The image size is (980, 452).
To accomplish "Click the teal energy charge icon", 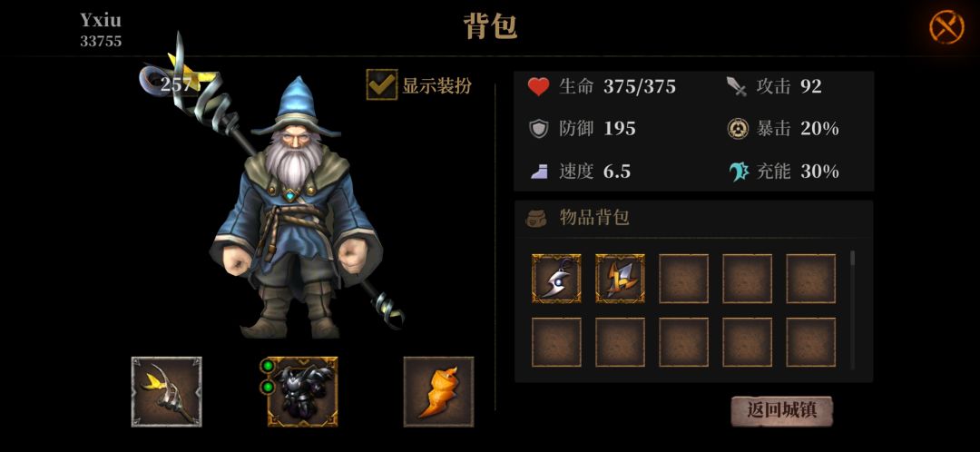I will pos(739,172).
